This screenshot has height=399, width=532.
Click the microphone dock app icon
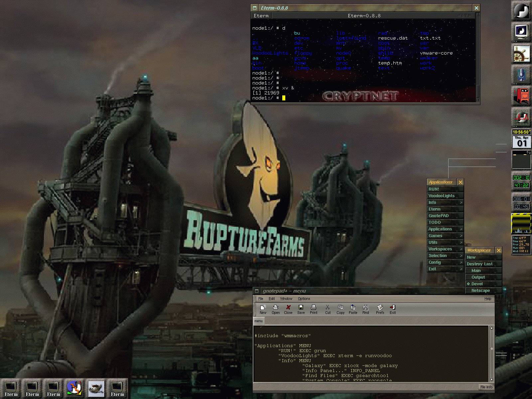click(x=521, y=74)
